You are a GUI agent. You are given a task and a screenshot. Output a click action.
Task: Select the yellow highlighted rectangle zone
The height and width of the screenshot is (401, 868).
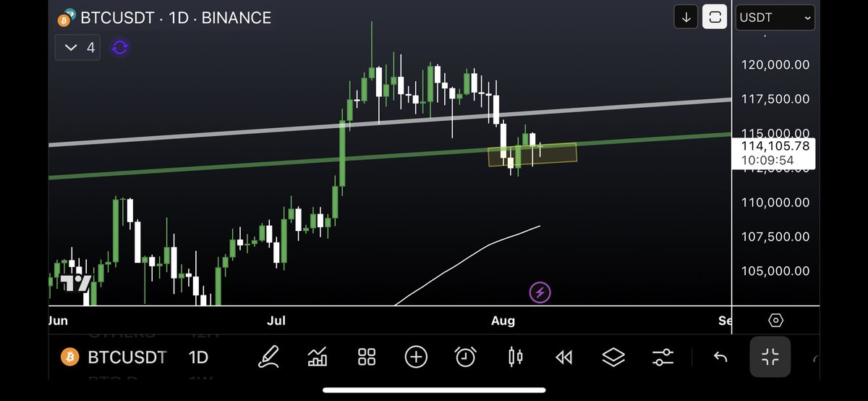(532, 154)
